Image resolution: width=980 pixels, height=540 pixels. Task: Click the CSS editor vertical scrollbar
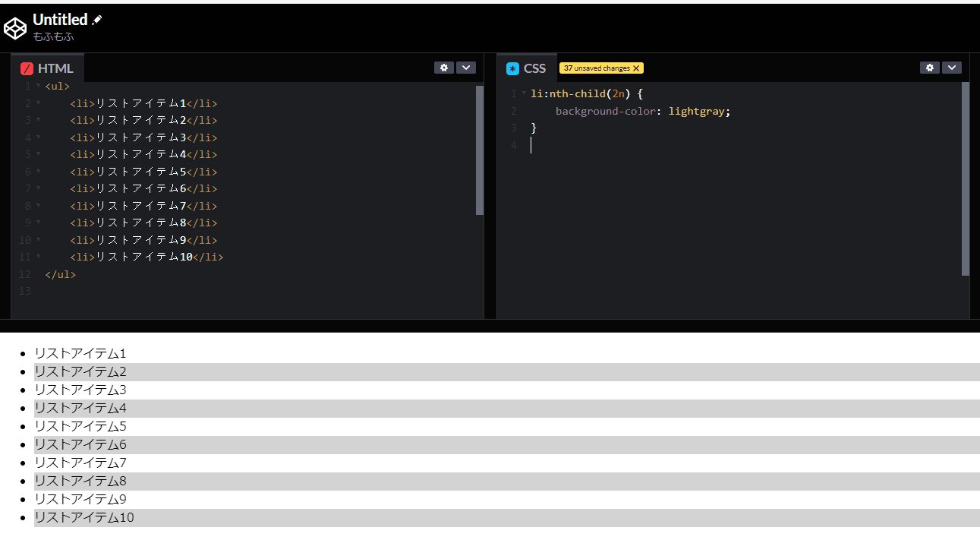pos(965,178)
